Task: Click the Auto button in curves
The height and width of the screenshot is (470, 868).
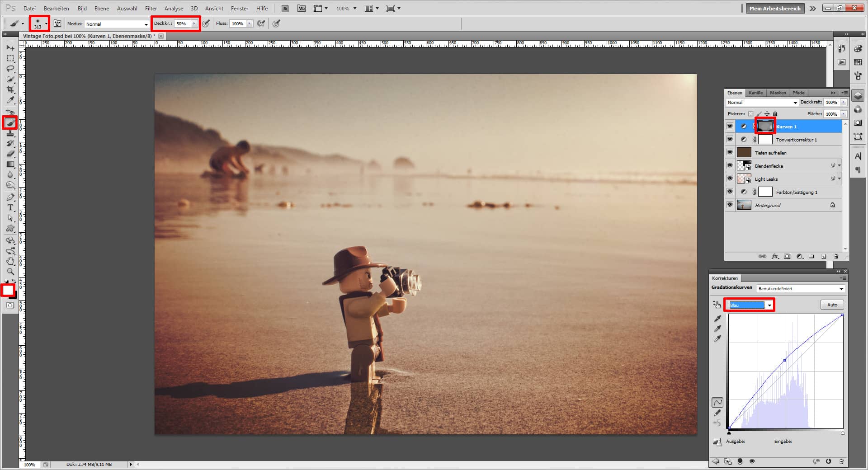Action: [832, 305]
